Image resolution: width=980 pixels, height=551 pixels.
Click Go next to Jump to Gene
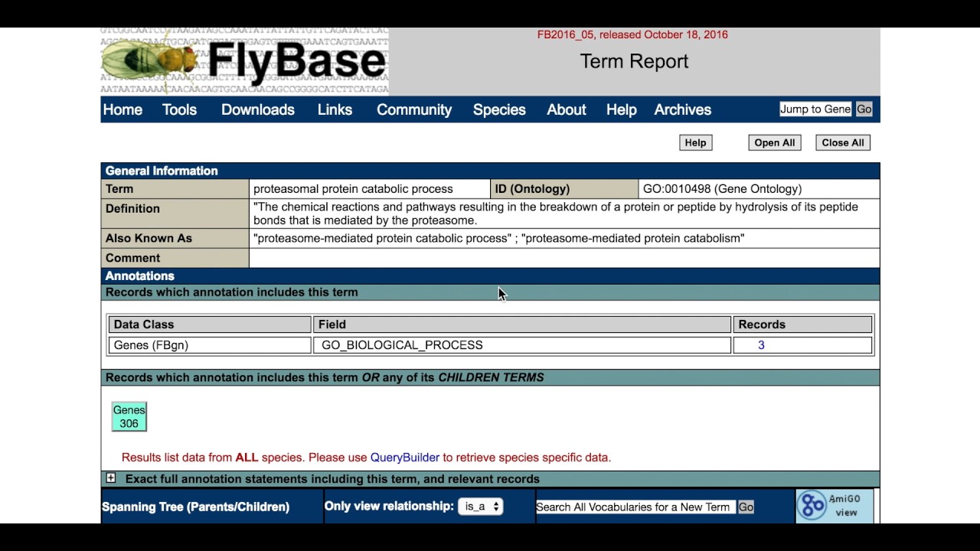click(x=864, y=109)
